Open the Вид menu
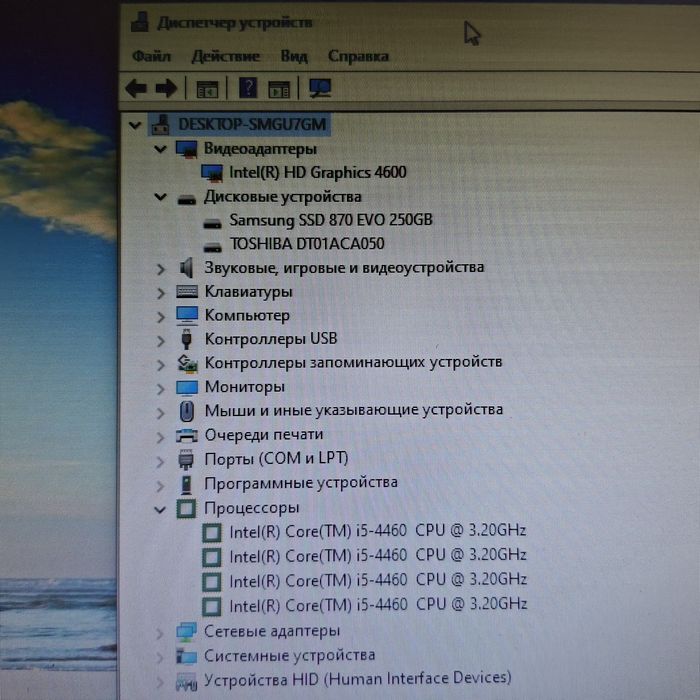This screenshot has height=700, width=700. 294,56
